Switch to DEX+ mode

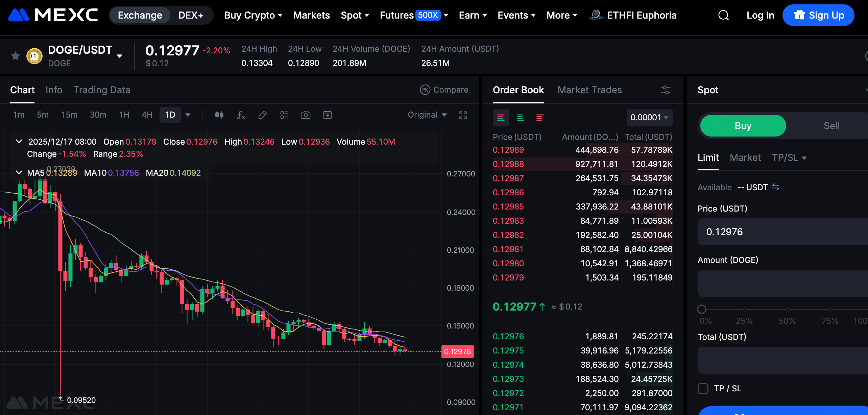191,15
